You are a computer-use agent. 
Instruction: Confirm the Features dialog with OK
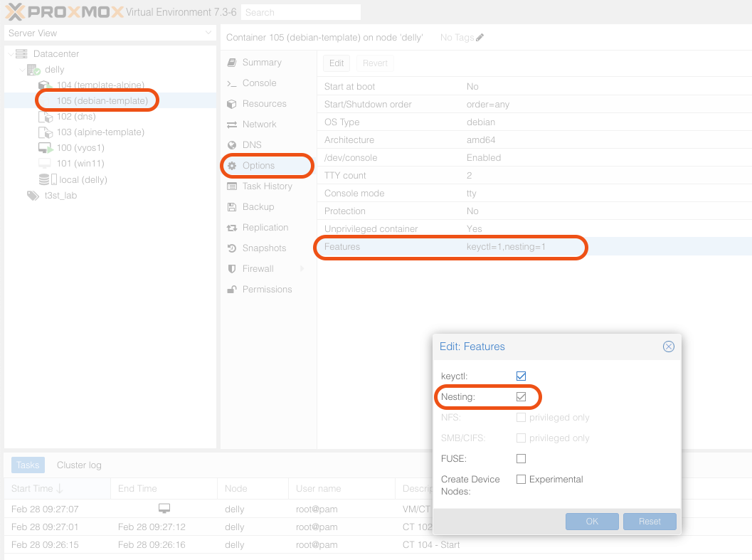tap(592, 522)
